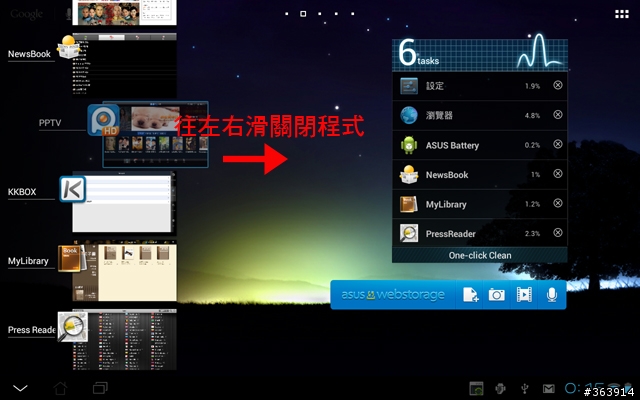640x400 pixels.
Task: Tap the MyLibrary book icon in recents
Action: [x=71, y=258]
